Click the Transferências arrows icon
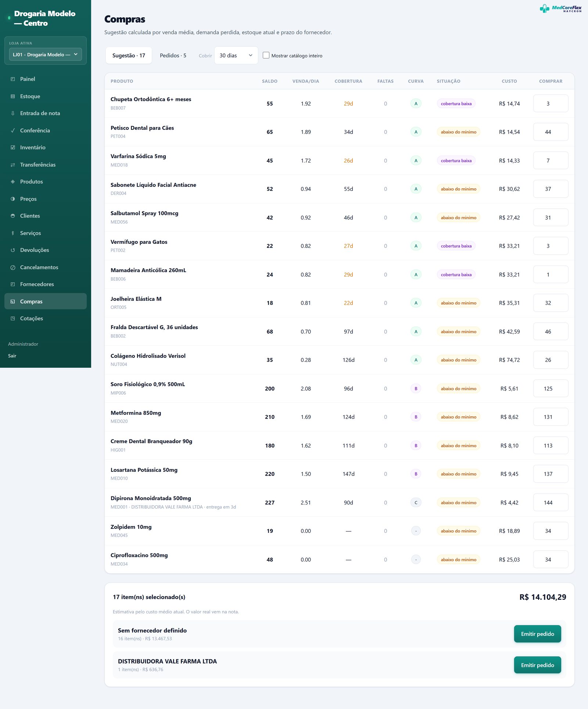Image resolution: width=588 pixels, height=709 pixels. point(13,165)
